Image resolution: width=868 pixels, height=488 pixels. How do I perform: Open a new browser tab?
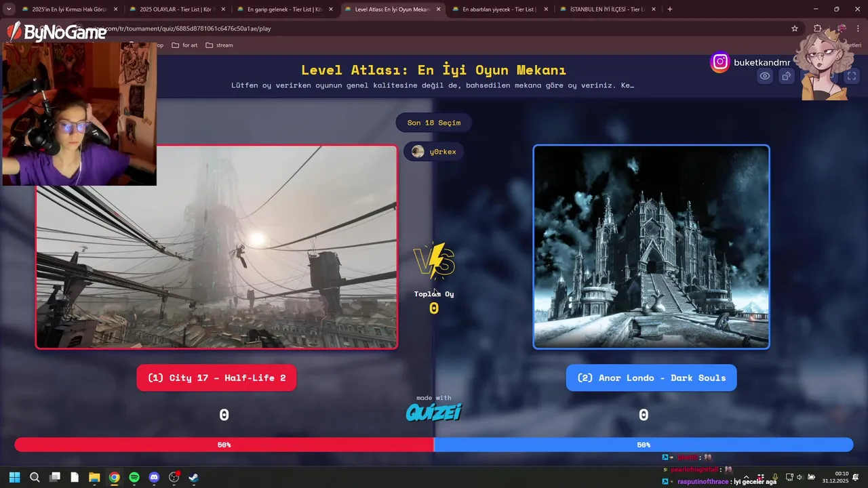(x=670, y=9)
